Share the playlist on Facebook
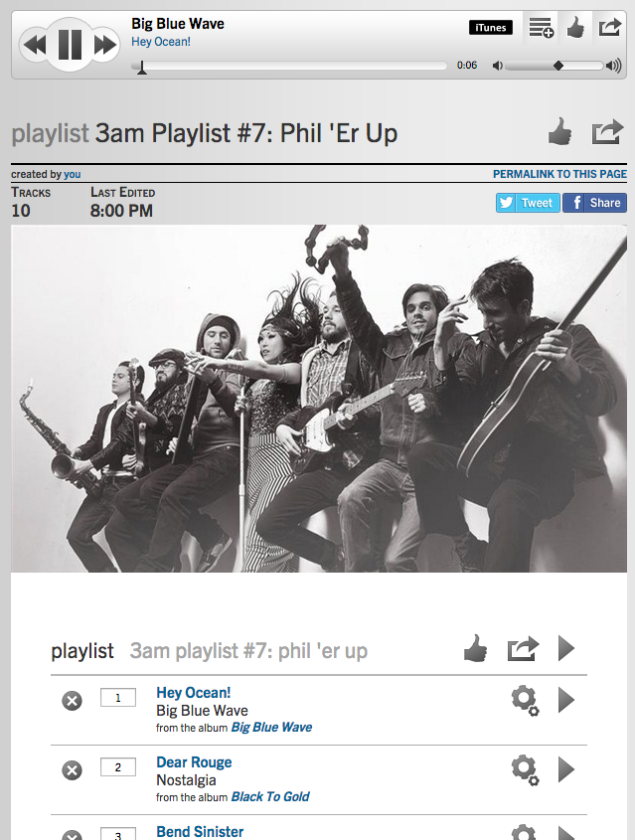This screenshot has height=840, width=635. pyautogui.click(x=594, y=203)
